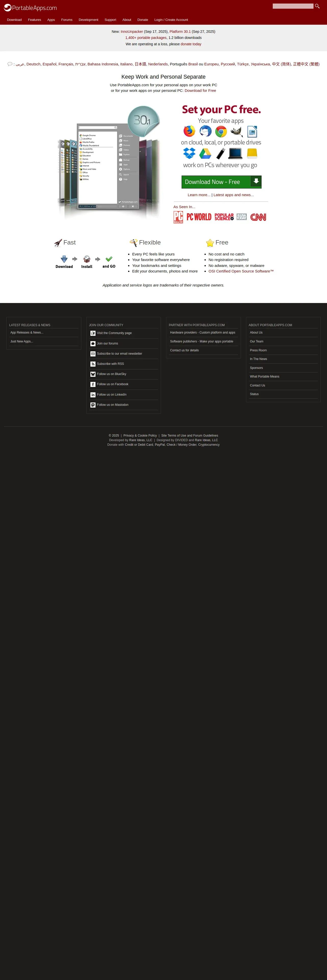Image resolution: width=327 pixels, height=980 pixels.
Task: Open Latest apps and news link
Action: [x=234, y=195]
